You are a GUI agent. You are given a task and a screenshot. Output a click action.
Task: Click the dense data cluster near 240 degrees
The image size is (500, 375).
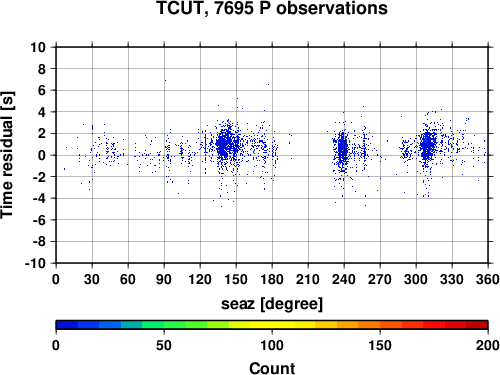[x=342, y=148]
